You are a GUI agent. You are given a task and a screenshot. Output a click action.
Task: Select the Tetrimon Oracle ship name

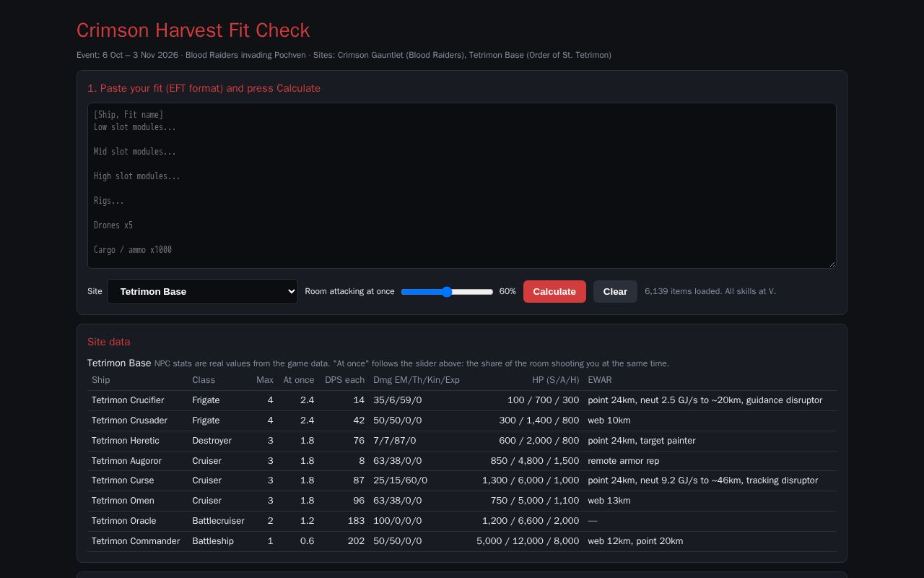pyautogui.click(x=124, y=521)
